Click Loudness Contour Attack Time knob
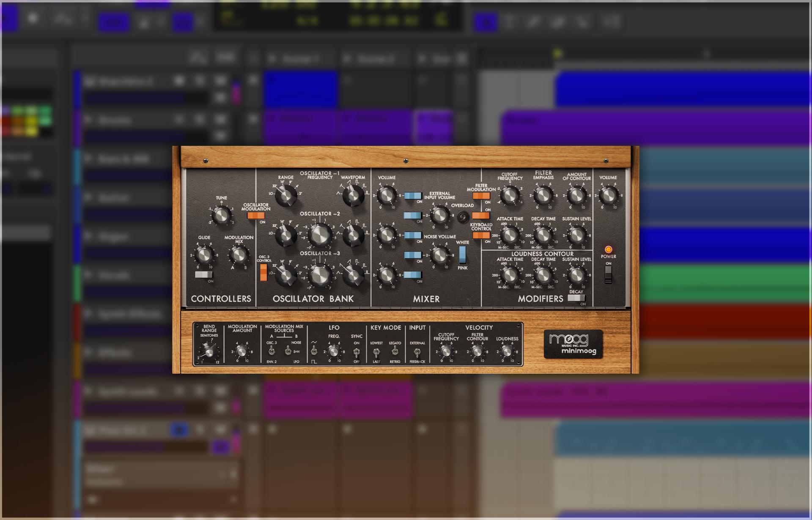812x520 pixels. (x=510, y=275)
